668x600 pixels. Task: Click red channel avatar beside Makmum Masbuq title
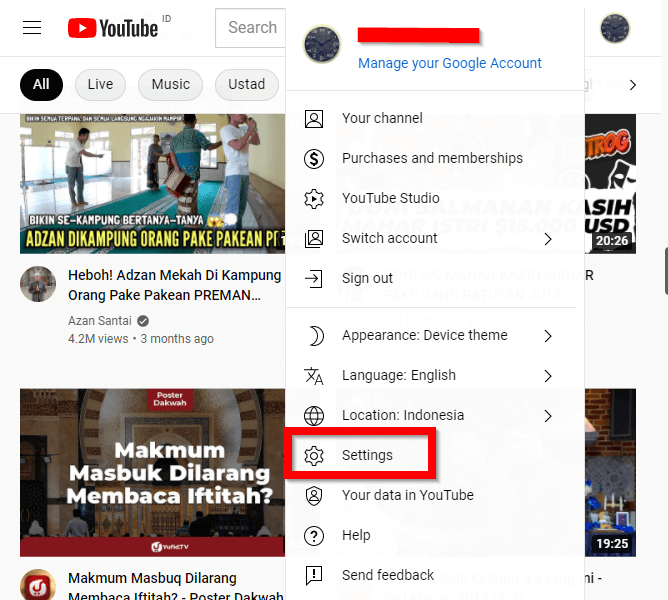coord(38,586)
